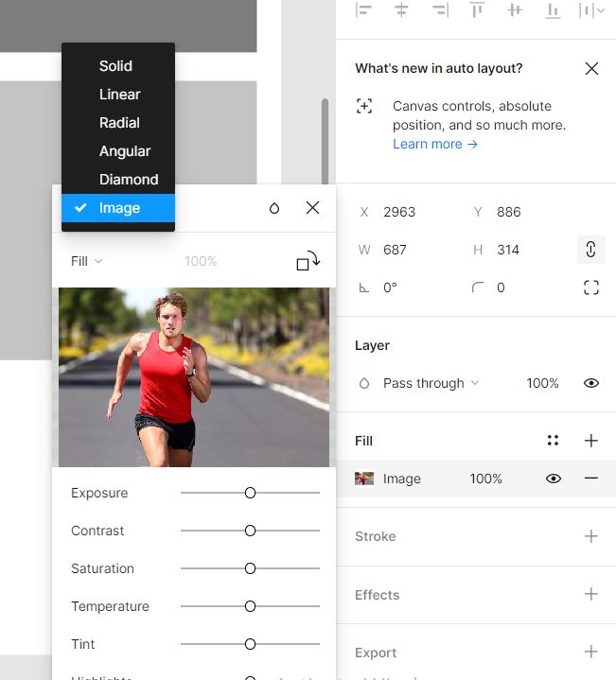Add an effect using plus icon
The width and height of the screenshot is (616, 680).
591,595
